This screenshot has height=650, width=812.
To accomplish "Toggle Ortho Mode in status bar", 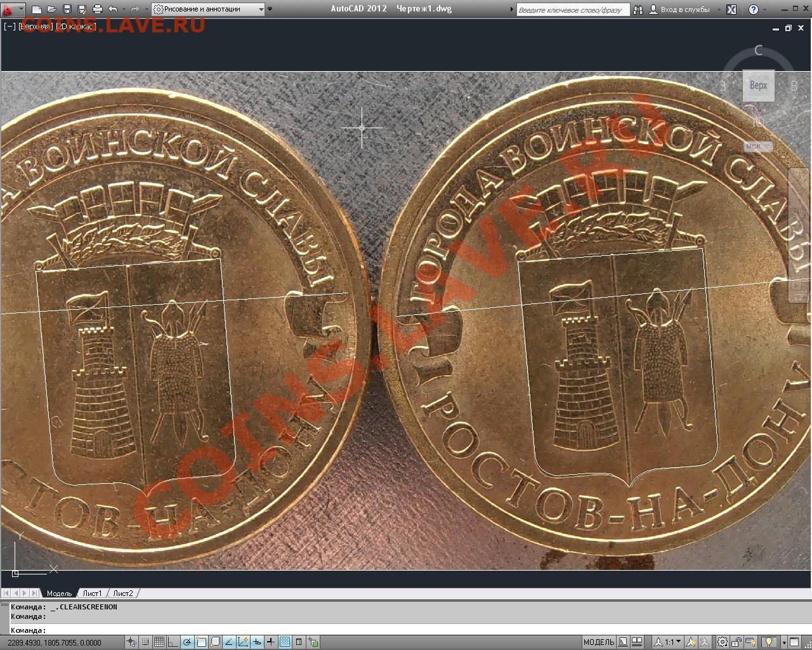I will click(x=173, y=642).
